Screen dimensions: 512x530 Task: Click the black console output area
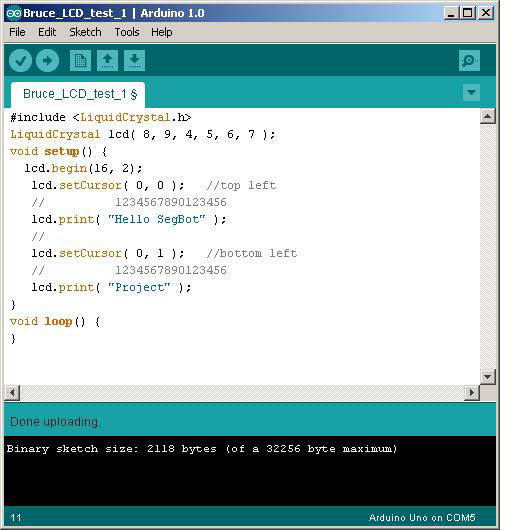[250, 471]
